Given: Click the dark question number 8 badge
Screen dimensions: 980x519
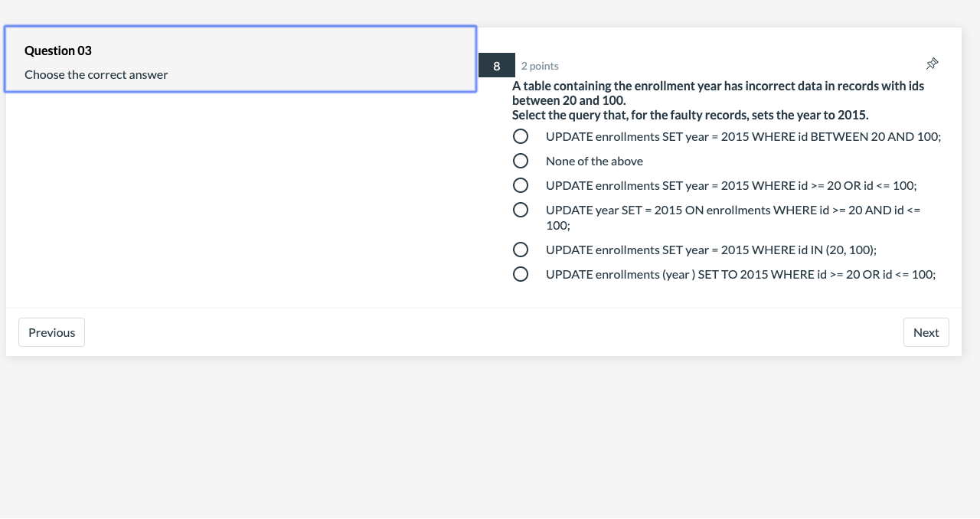Looking at the screenshot, I should (x=496, y=65).
